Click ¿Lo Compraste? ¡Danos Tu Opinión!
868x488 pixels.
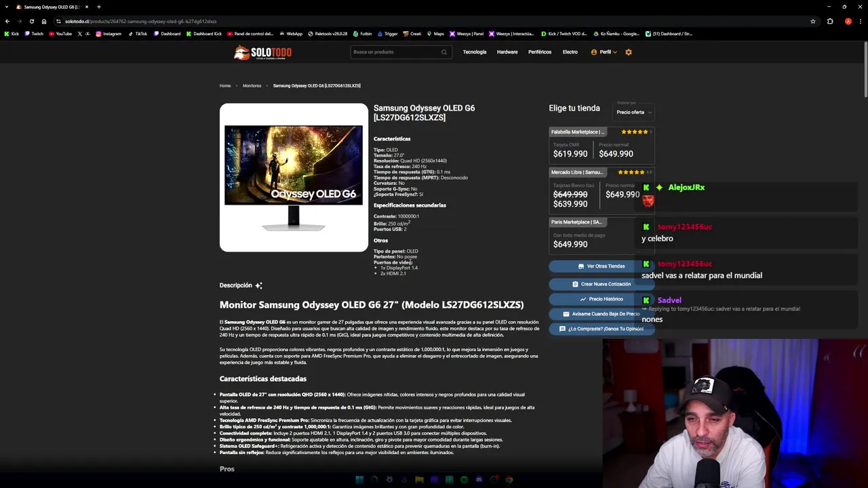(x=601, y=329)
